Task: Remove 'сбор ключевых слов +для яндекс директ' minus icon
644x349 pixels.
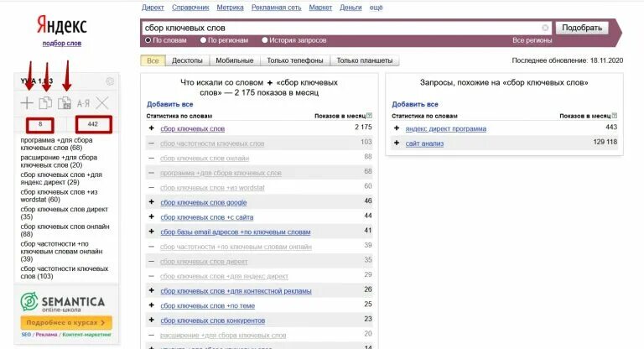Action: pyautogui.click(x=151, y=276)
